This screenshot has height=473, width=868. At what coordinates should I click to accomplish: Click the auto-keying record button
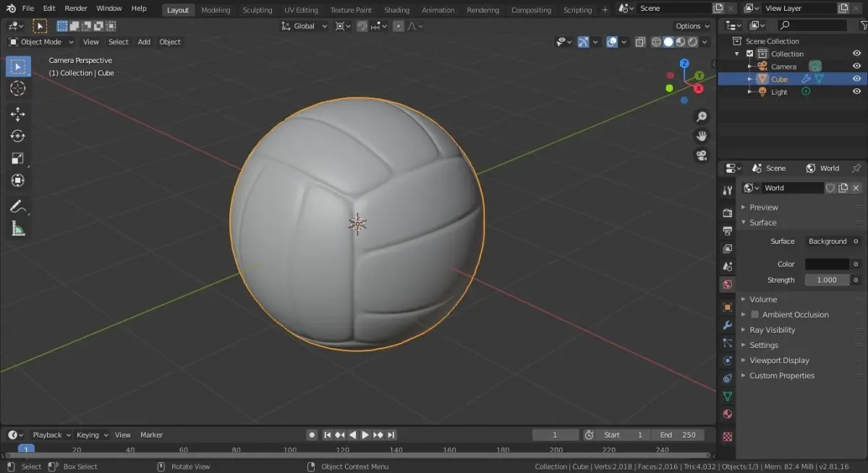(312, 435)
